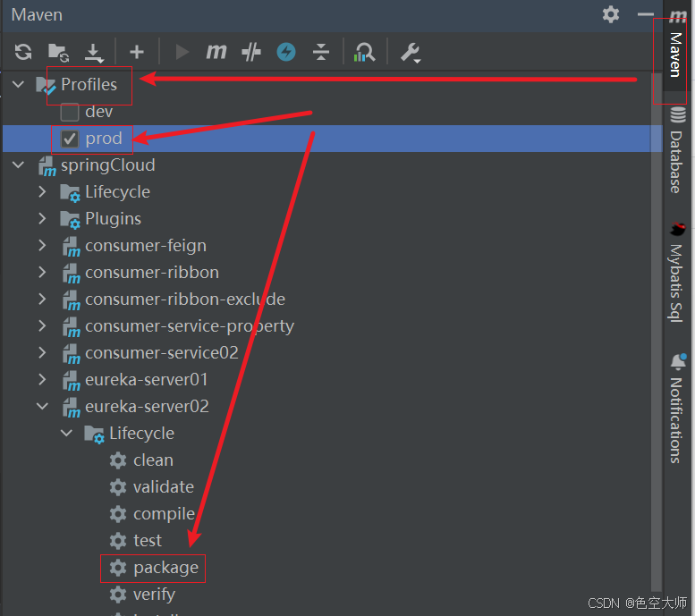Select the verify lifecycle goal
The image size is (695, 616).
click(154, 595)
